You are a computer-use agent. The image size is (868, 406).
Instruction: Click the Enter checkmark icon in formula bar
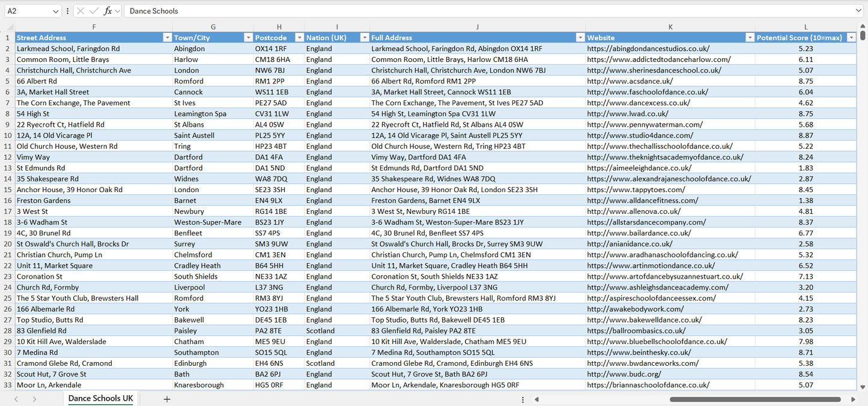94,11
